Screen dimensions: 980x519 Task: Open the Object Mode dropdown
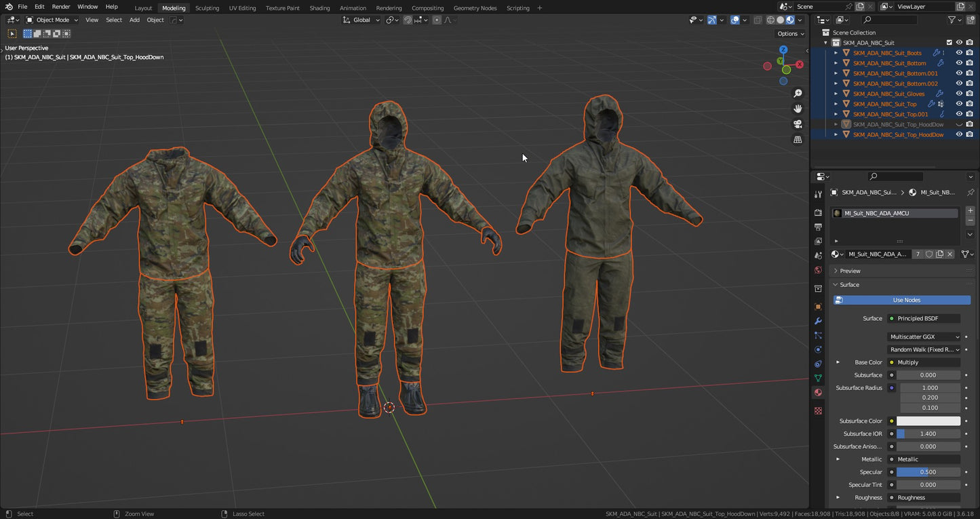pyautogui.click(x=52, y=20)
